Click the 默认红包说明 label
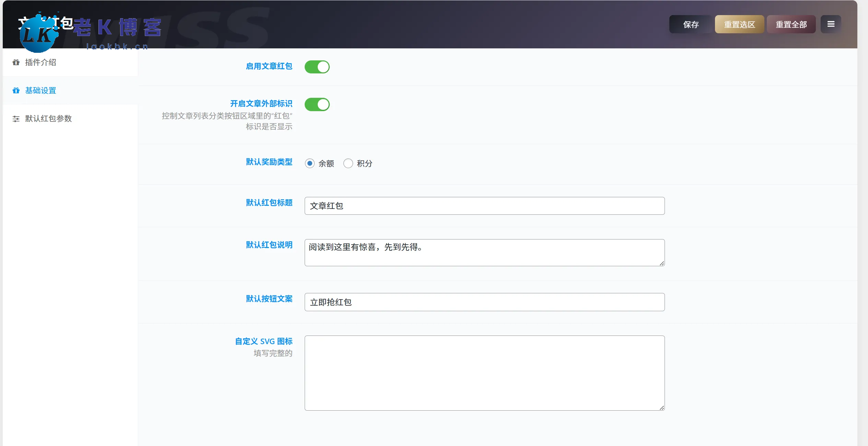This screenshot has height=446, width=868. (x=269, y=245)
